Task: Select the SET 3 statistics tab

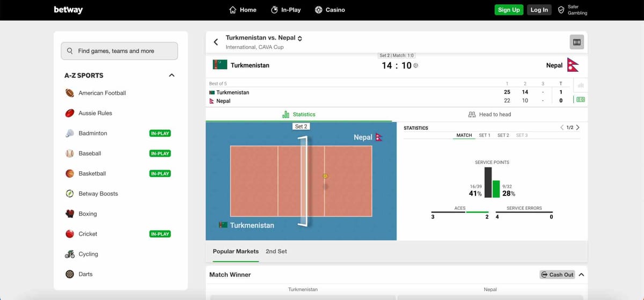Action: point(522,135)
